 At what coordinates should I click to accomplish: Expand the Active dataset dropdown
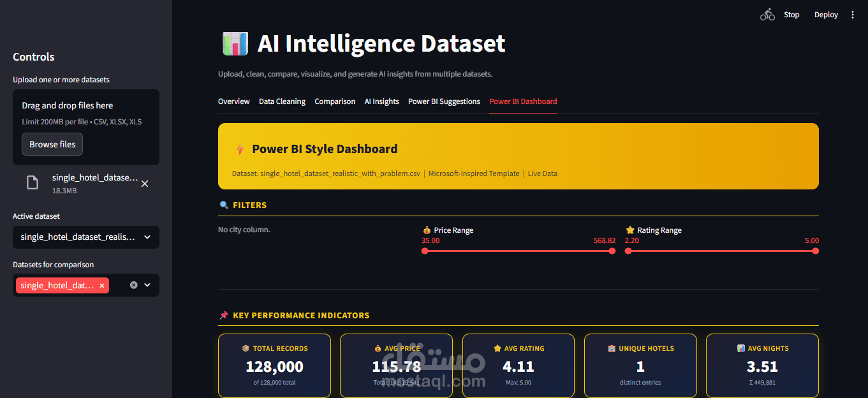86,237
